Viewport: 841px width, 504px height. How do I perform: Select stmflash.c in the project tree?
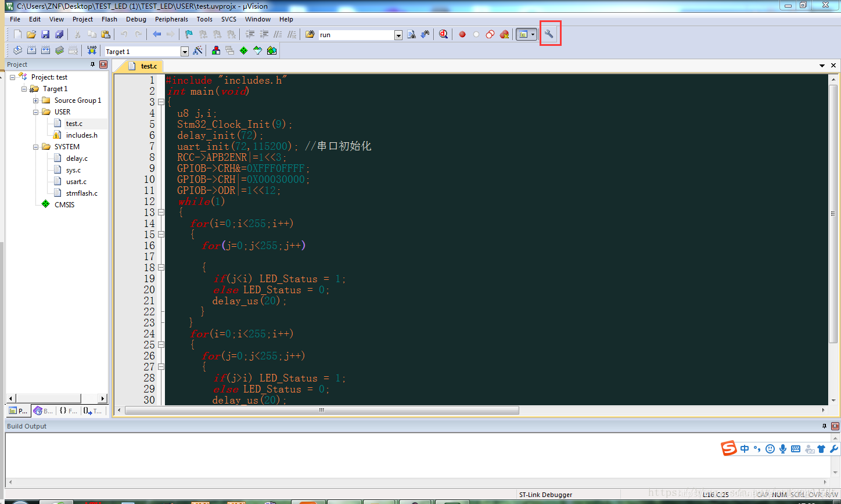tap(81, 193)
